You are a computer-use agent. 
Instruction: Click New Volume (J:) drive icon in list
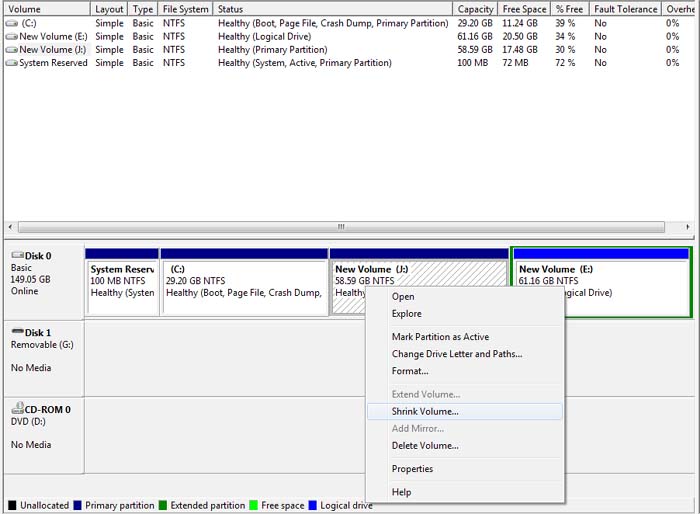click(11, 49)
